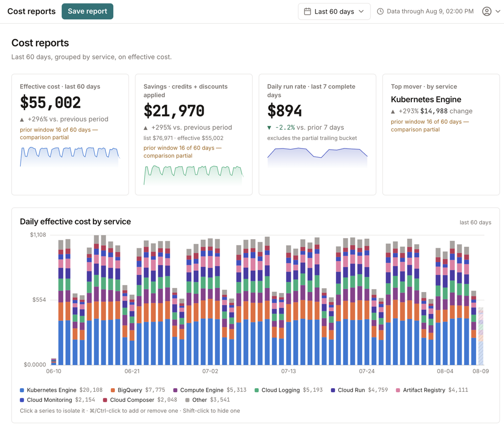Viewport: 504px width, 428px height.
Task: Isolate the BigQuery legend series
Action: click(138, 390)
